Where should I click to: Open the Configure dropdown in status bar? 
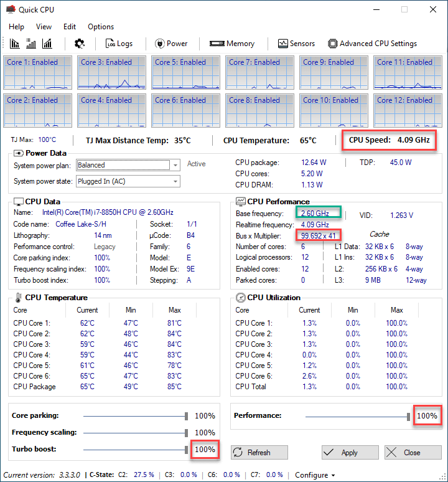(315, 475)
